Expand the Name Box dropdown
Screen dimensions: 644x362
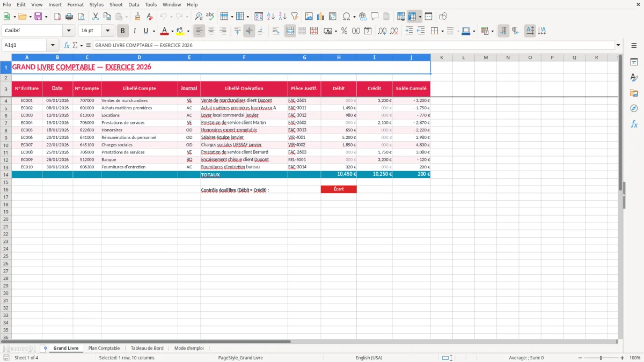53,46
